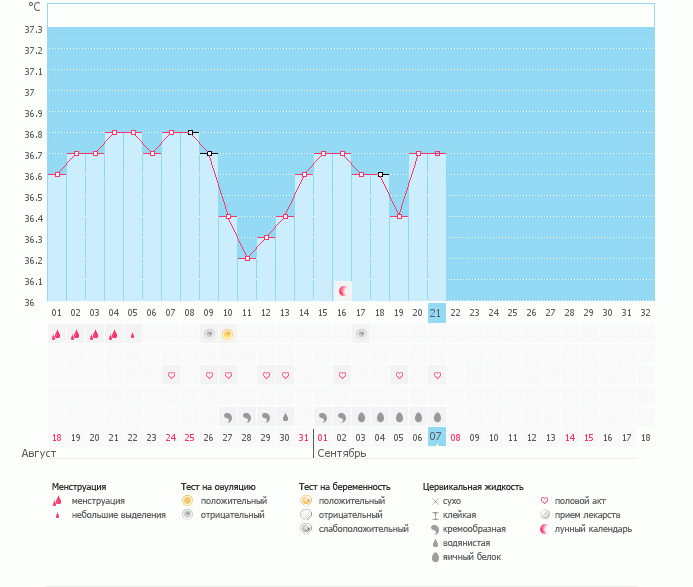693x587 pixels.
Task: Click the moon calendar icon on day 16
Action: [343, 290]
